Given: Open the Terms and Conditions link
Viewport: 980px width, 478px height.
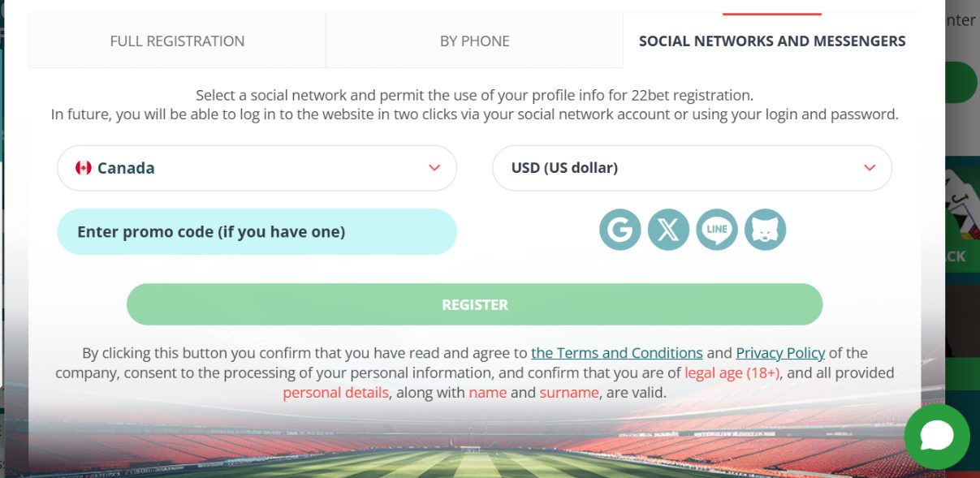Looking at the screenshot, I should tap(617, 353).
